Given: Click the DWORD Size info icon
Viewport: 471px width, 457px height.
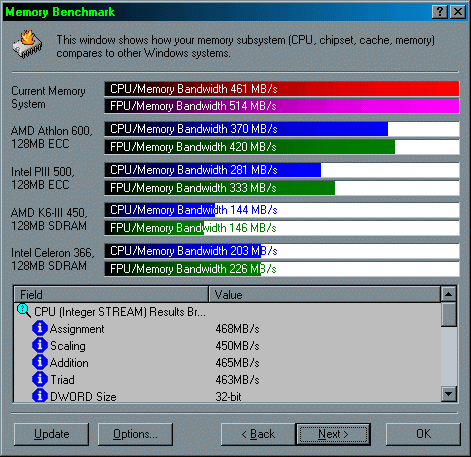Looking at the screenshot, I should (x=40, y=396).
